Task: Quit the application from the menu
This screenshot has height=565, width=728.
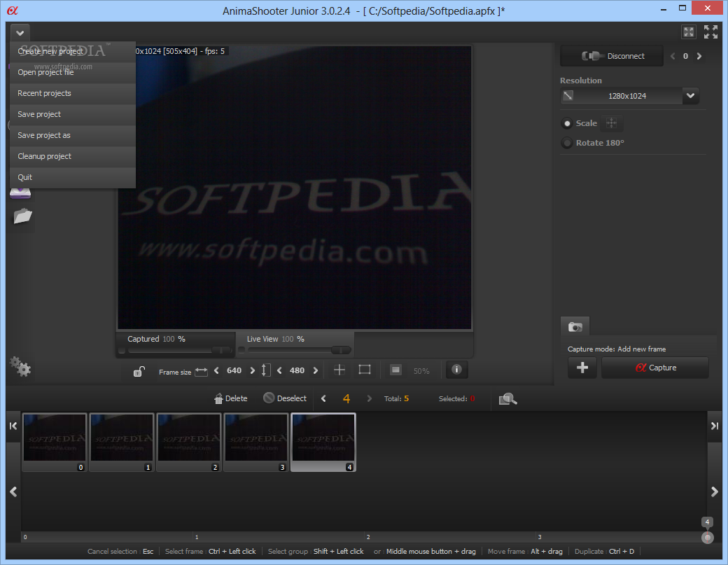Action: point(73,177)
